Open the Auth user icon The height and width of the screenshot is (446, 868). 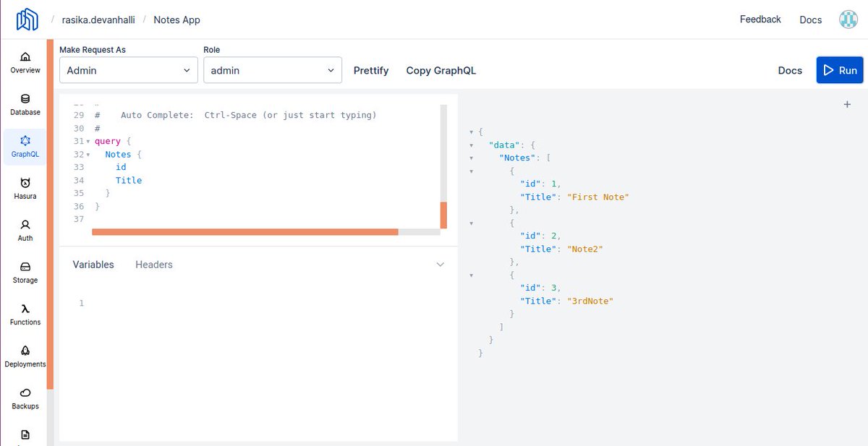[25, 225]
